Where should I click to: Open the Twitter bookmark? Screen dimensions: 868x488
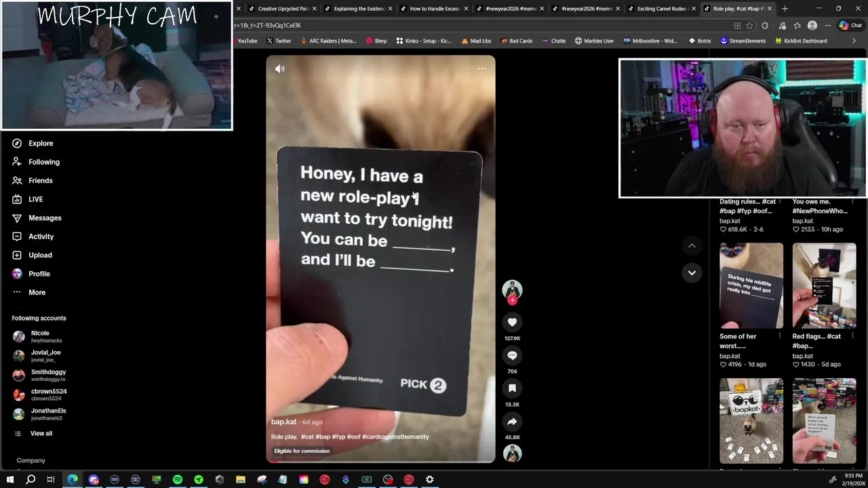pos(279,41)
